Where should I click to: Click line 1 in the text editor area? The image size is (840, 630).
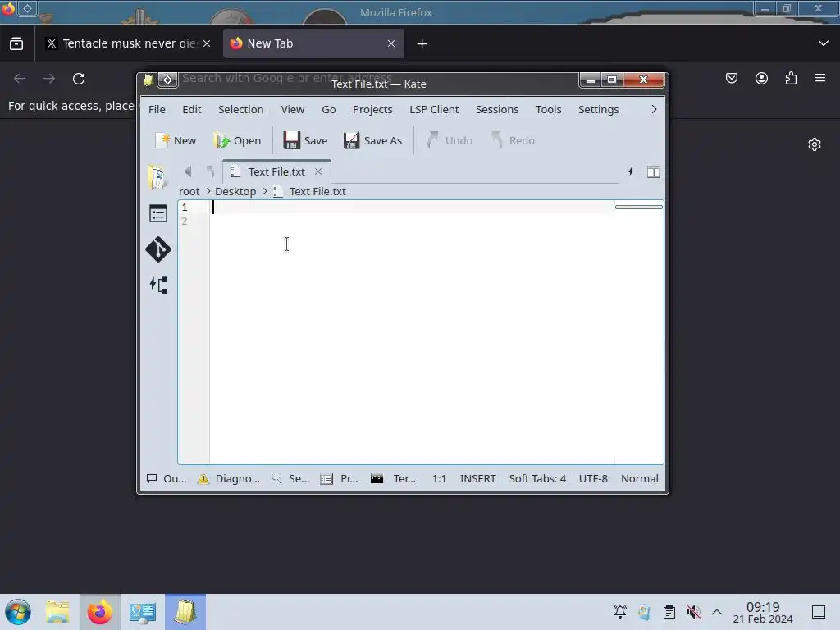point(413,207)
